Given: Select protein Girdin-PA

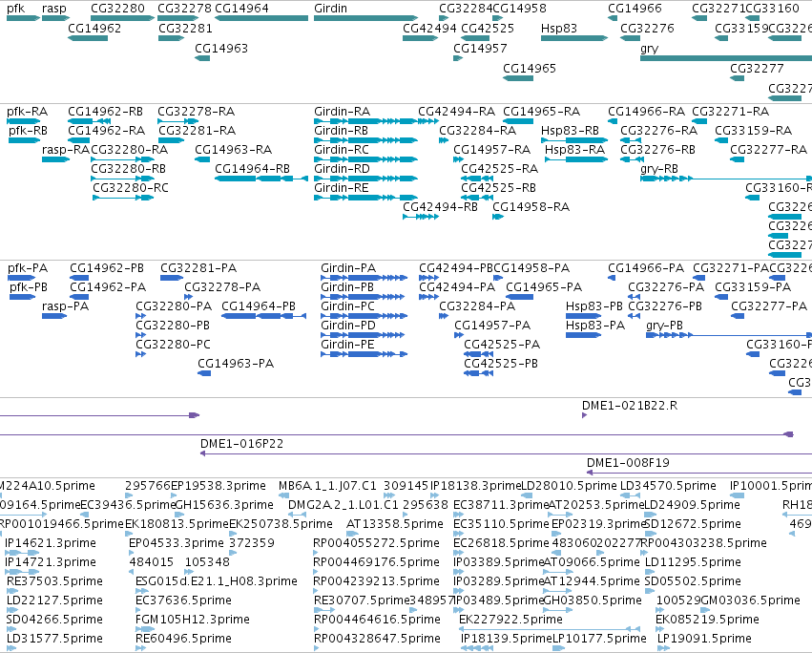Looking at the screenshot, I should tap(348, 268).
